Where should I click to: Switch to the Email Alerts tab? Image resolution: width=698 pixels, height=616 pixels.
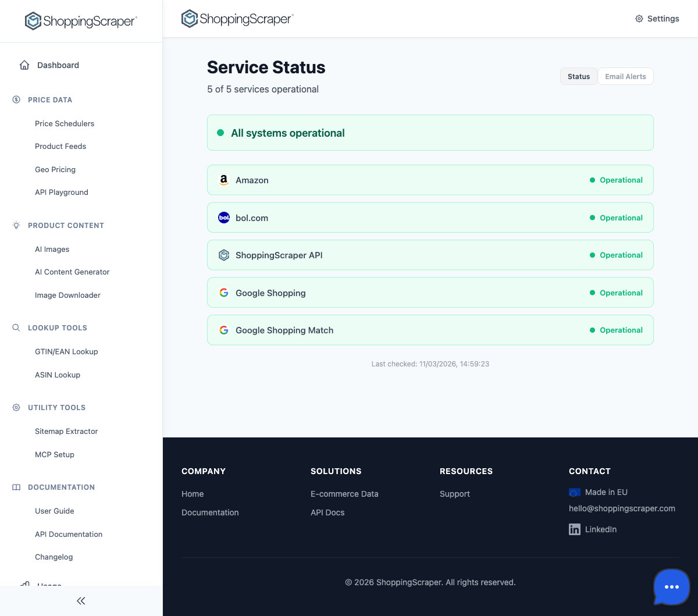click(x=625, y=76)
